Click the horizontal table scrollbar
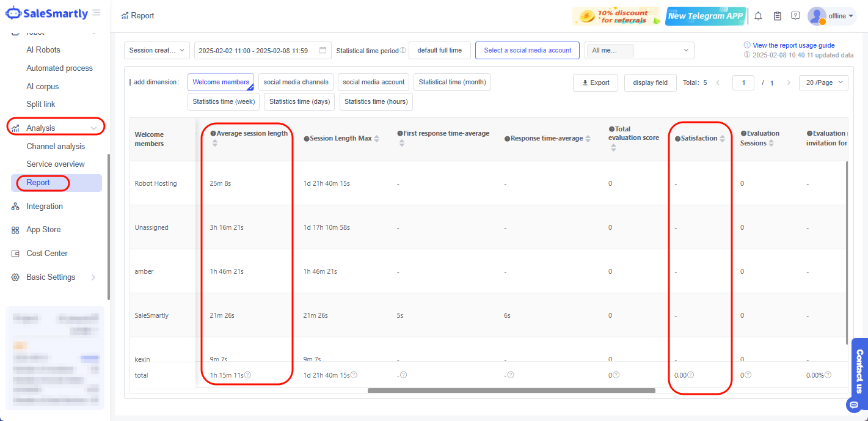 pyautogui.click(x=511, y=390)
